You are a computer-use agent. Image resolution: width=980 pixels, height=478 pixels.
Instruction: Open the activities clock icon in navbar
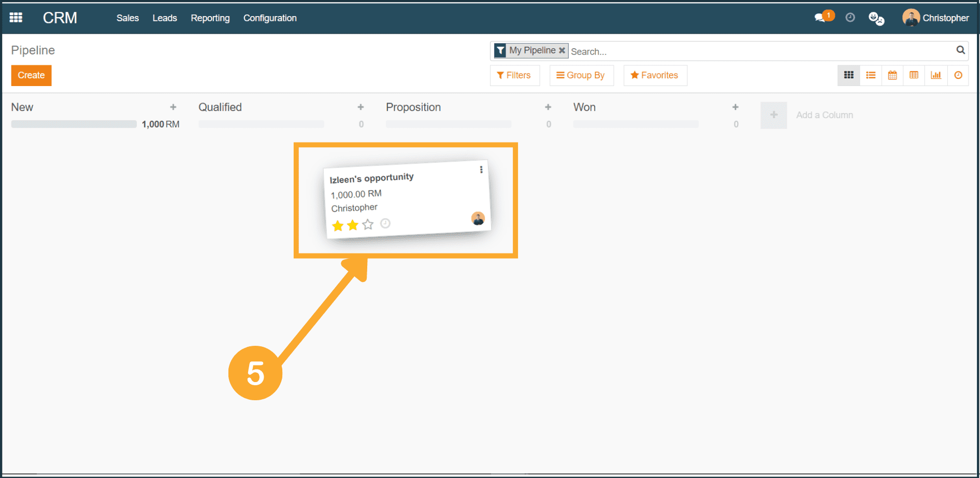(x=850, y=18)
